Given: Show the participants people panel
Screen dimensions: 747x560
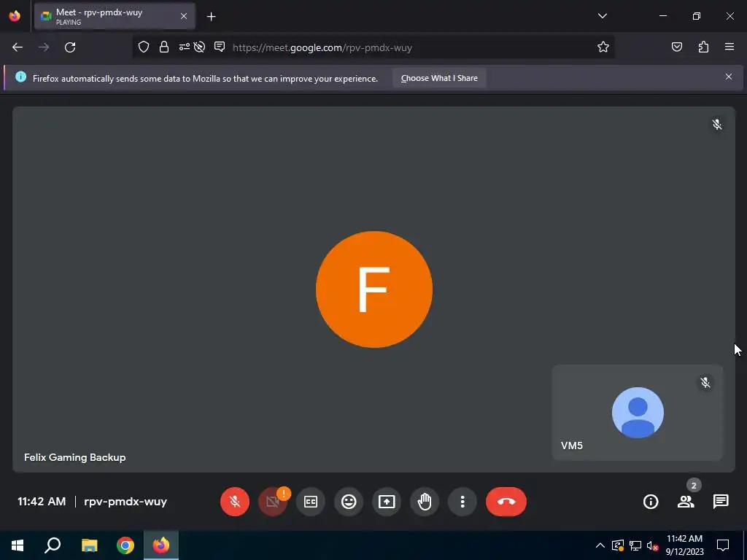Looking at the screenshot, I should point(686,502).
